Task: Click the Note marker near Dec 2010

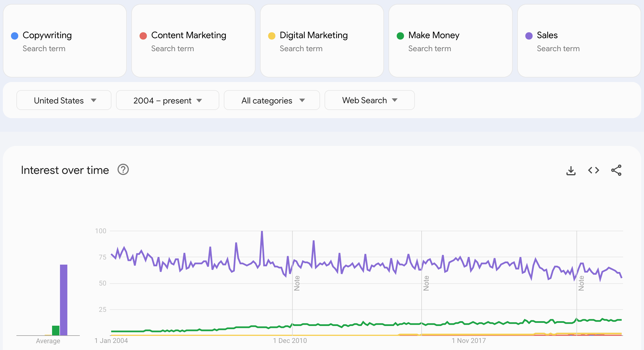Action: 297,283
